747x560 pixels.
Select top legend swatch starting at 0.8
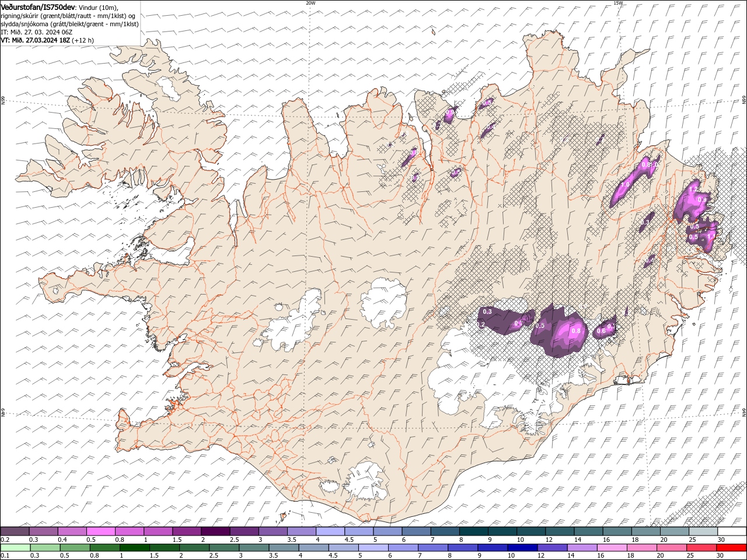tap(130, 531)
